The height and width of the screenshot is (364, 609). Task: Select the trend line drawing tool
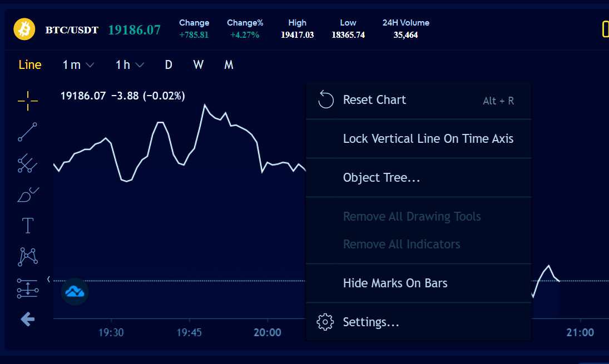point(28,132)
